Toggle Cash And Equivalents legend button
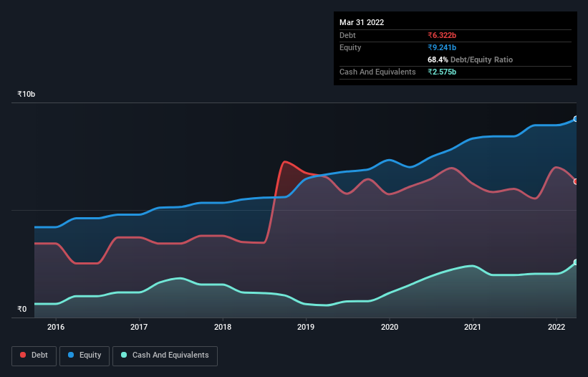Viewport: 588px width, 377px height. tap(165, 355)
